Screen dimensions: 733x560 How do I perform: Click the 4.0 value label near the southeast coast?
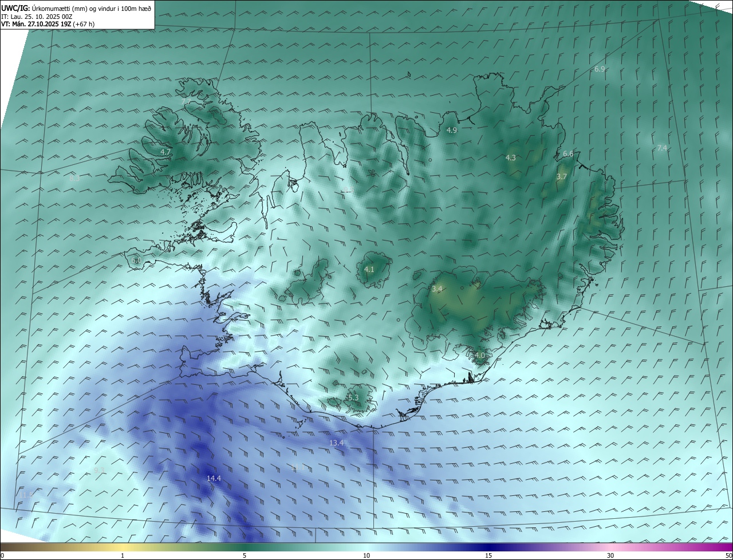pyautogui.click(x=480, y=355)
